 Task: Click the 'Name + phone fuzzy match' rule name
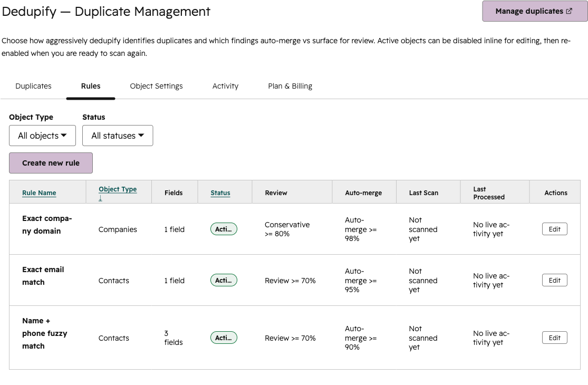(x=45, y=333)
